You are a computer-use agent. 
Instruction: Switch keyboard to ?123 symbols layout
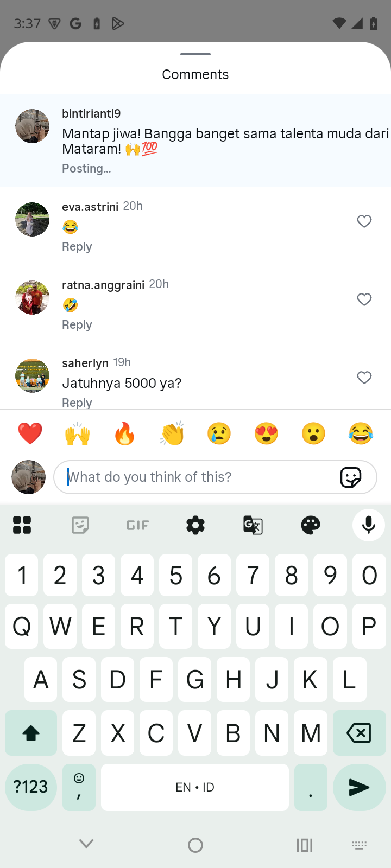click(31, 787)
